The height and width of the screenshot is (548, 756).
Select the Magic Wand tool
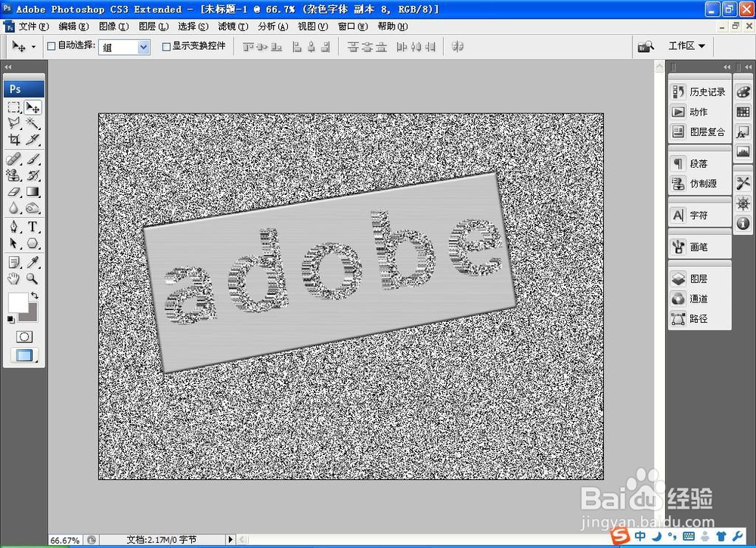(33, 123)
